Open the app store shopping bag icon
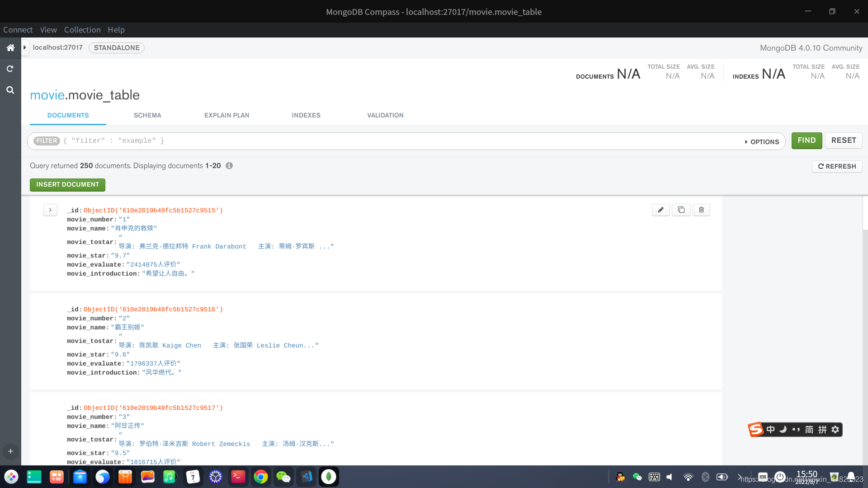Viewport: 868px width, 488px height. [x=125, y=477]
